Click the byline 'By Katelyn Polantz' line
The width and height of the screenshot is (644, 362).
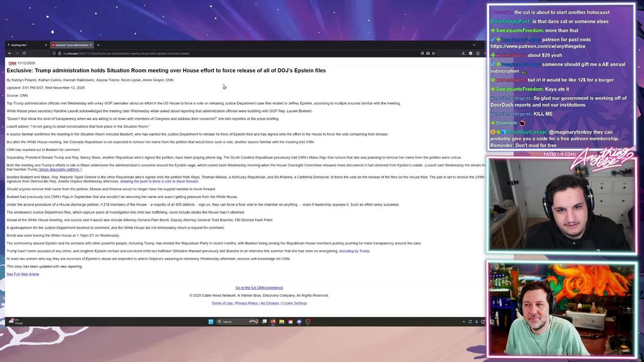90,80
